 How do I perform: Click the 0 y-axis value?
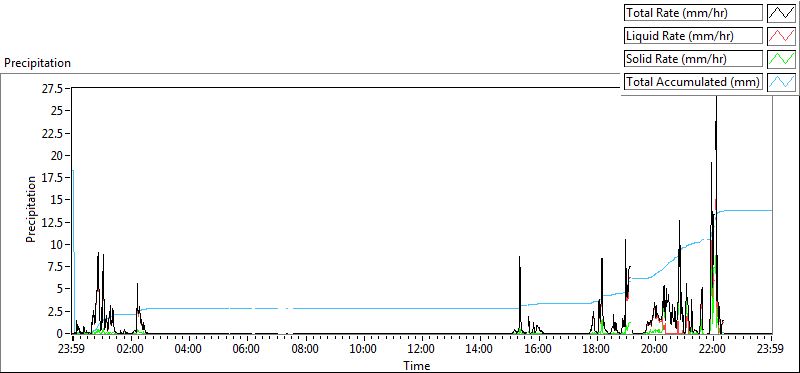point(60,333)
